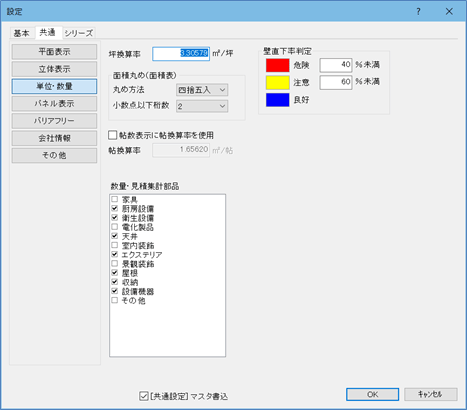Viewport: 467px width, 410px height.
Task: Enable 帖数表示に帖換算率を使用 checkbox
Action: (x=113, y=135)
